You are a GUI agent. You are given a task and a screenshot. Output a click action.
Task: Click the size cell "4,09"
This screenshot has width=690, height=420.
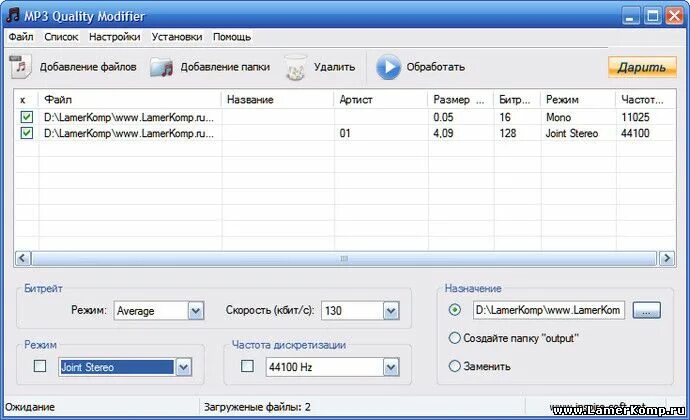click(443, 133)
